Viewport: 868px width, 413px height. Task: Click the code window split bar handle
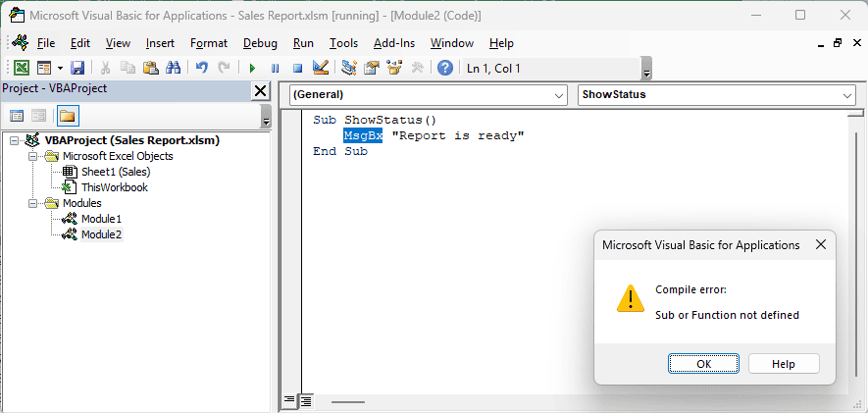[856, 113]
